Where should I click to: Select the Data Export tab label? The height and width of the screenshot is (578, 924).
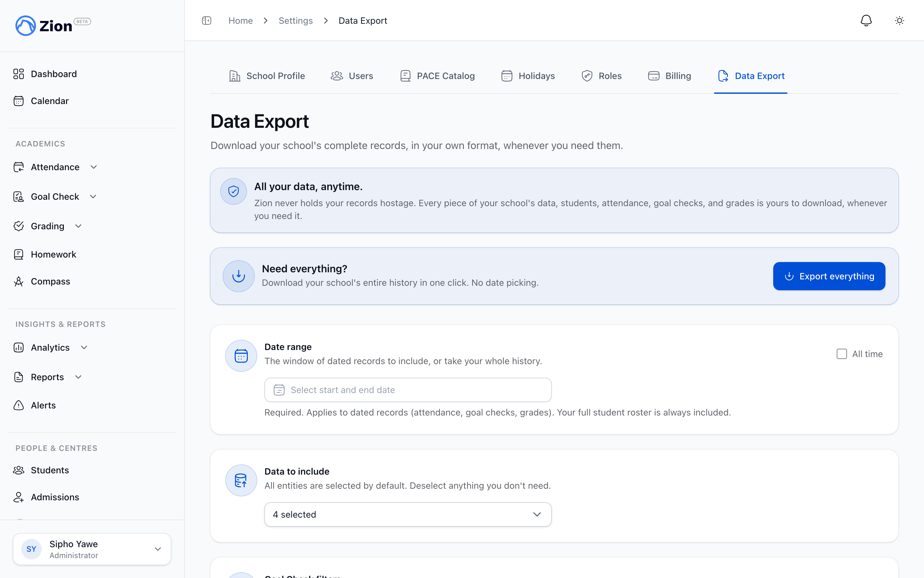pos(759,76)
